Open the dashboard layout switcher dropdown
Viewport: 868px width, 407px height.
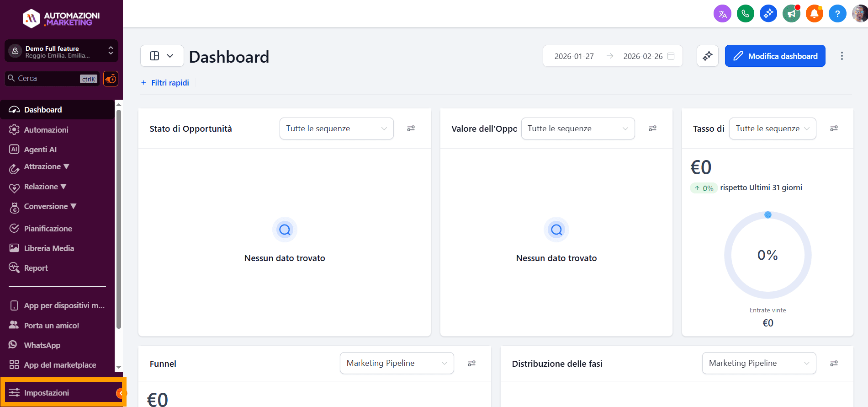coord(162,56)
